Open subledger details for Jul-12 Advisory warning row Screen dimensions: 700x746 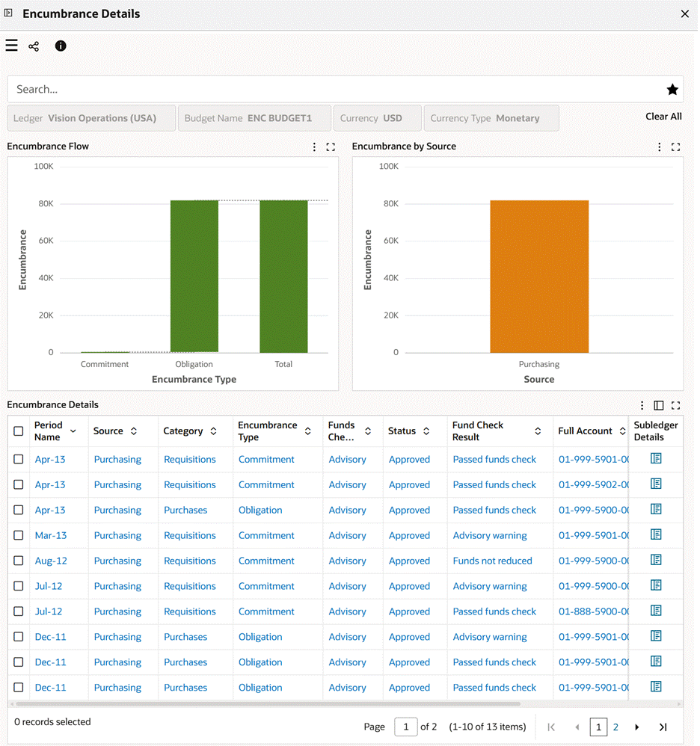click(656, 585)
